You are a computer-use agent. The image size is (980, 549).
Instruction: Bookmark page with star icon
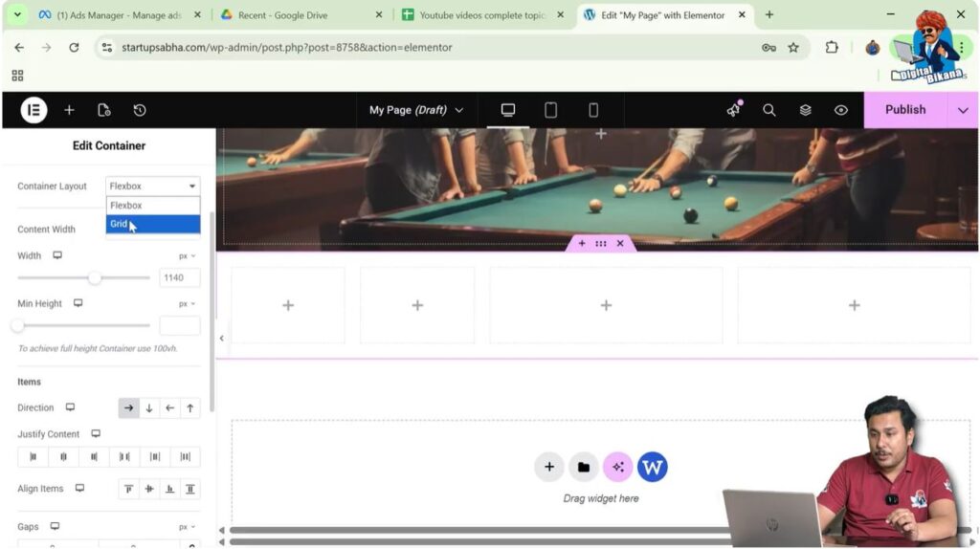793,48
